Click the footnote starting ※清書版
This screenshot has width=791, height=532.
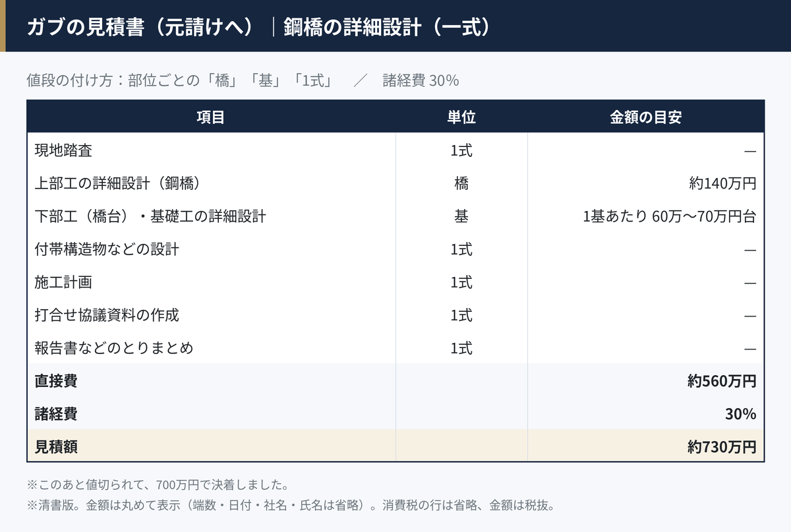pos(291,506)
